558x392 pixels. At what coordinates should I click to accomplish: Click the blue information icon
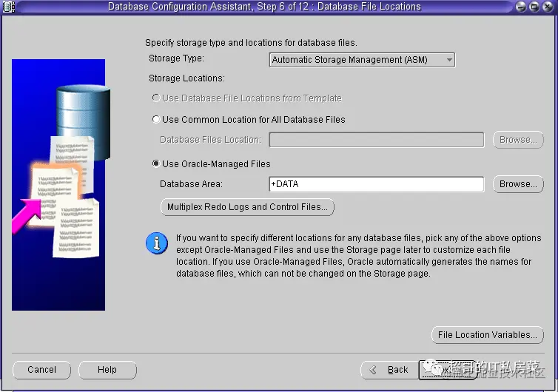pyautogui.click(x=157, y=243)
